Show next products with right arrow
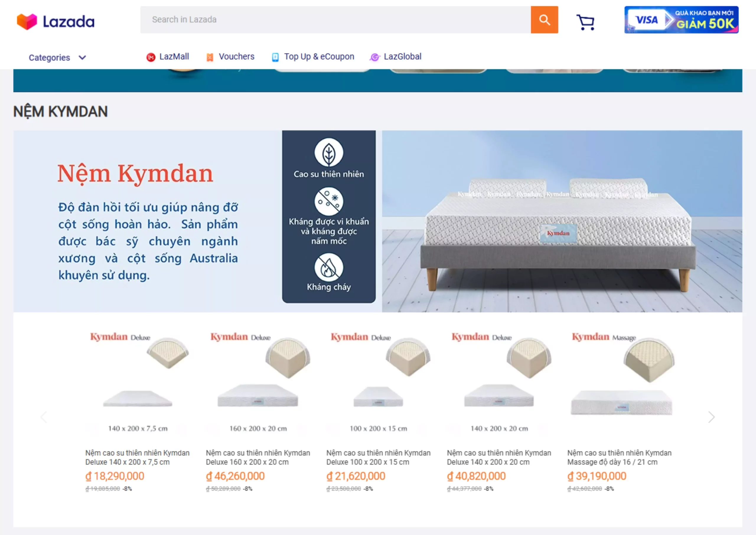Viewport: 756px width, 535px height. coord(711,417)
